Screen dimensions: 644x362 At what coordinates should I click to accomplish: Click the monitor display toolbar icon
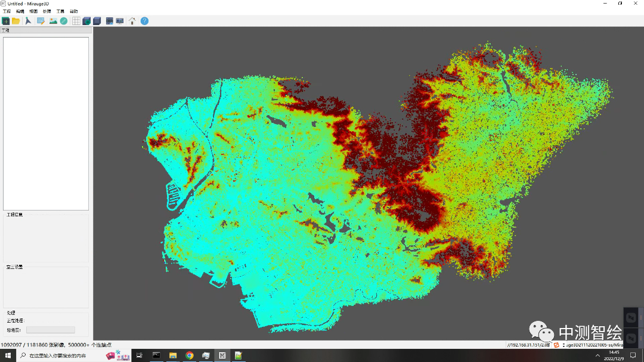coord(120,21)
